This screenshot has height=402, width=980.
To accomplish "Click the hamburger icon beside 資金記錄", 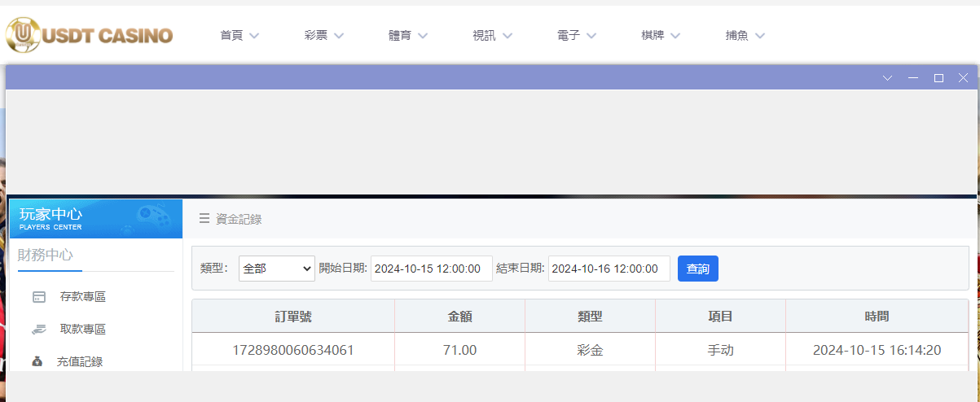I will tap(204, 219).
